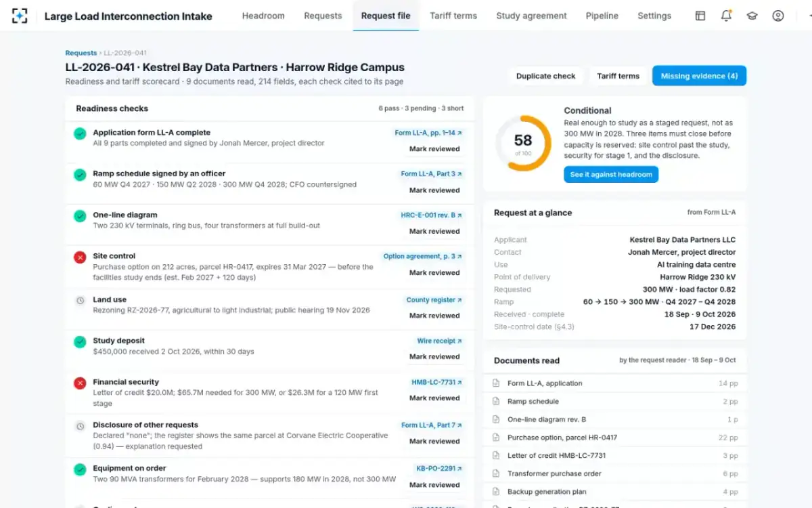Image resolution: width=812 pixels, height=508 pixels.
Task: Open citation Option agreement, p. 3
Action: click(x=423, y=257)
